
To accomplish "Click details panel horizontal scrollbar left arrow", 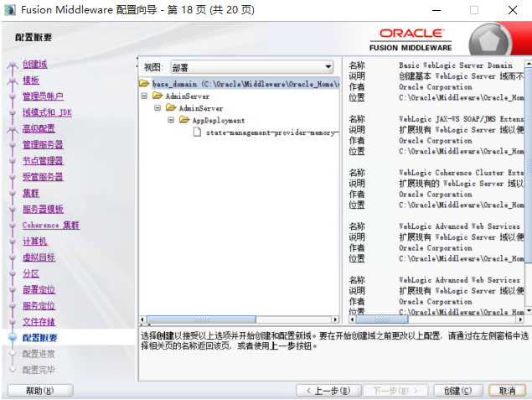I will [352, 319].
